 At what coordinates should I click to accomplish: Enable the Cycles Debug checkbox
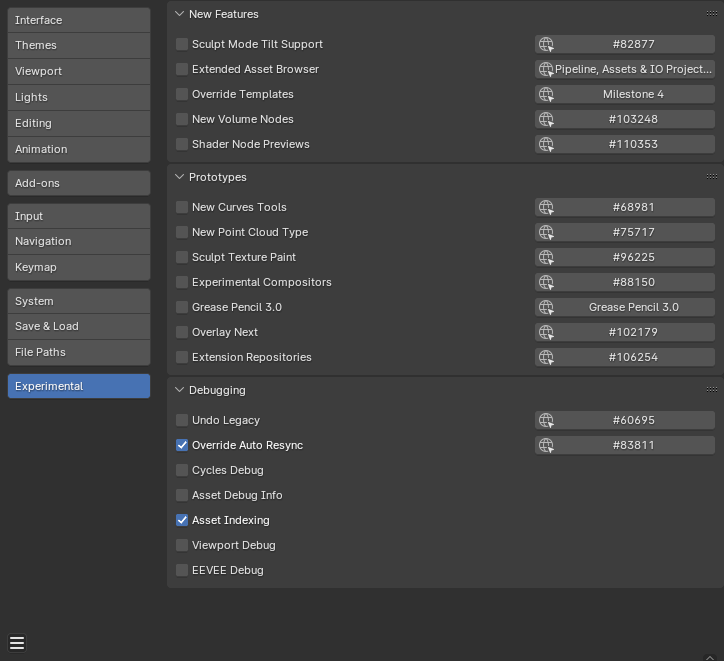coord(182,470)
